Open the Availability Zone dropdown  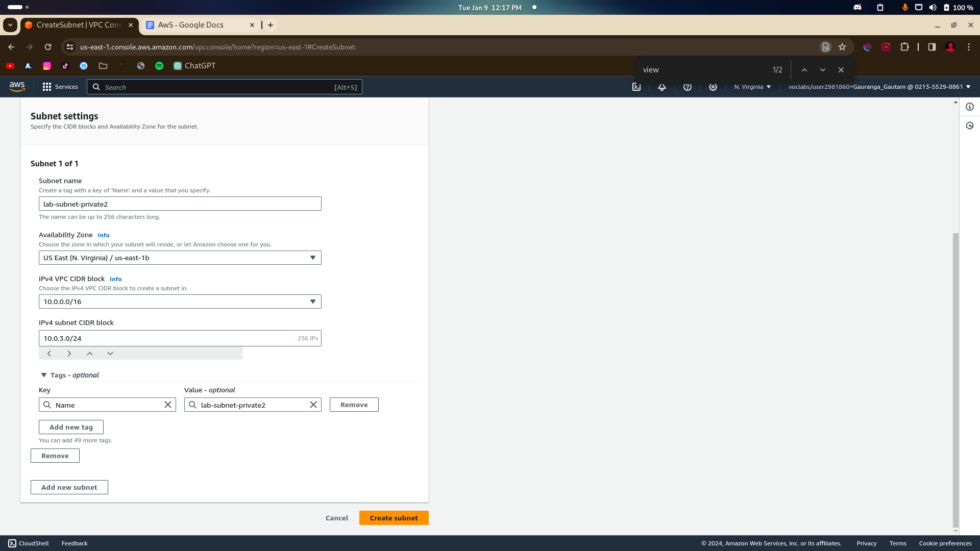[x=180, y=258]
